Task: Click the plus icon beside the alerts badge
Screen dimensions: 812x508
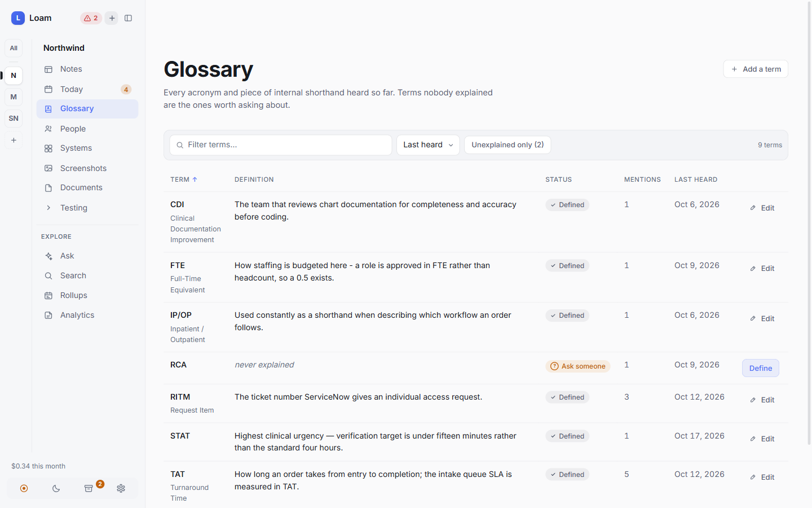Action: tap(112, 18)
